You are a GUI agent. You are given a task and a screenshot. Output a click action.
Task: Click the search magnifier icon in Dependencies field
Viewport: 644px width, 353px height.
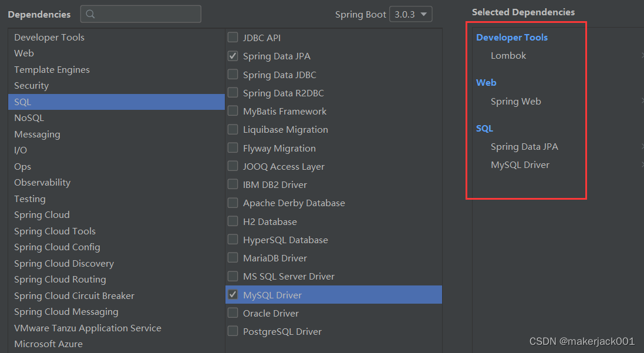pos(90,14)
